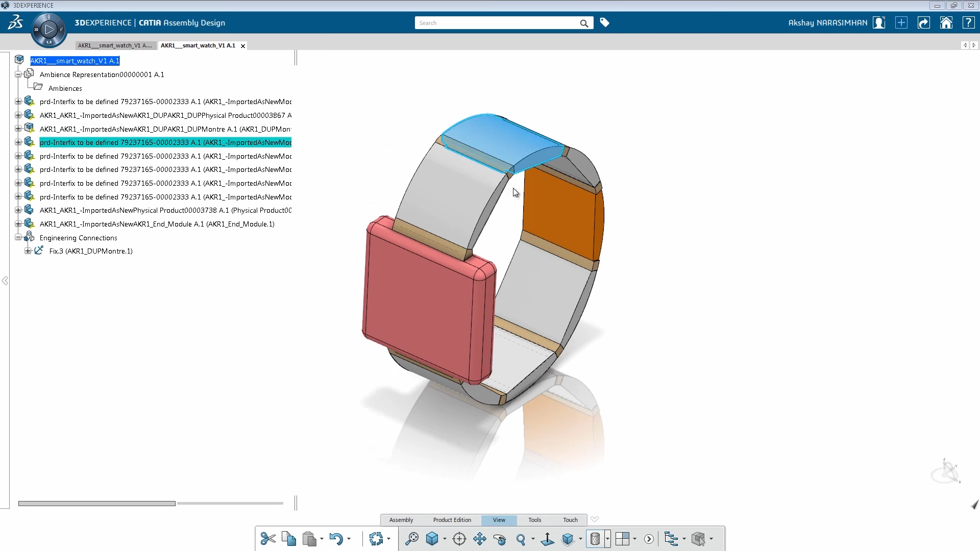
Task: Switch to the Assembly tab
Action: (x=401, y=520)
